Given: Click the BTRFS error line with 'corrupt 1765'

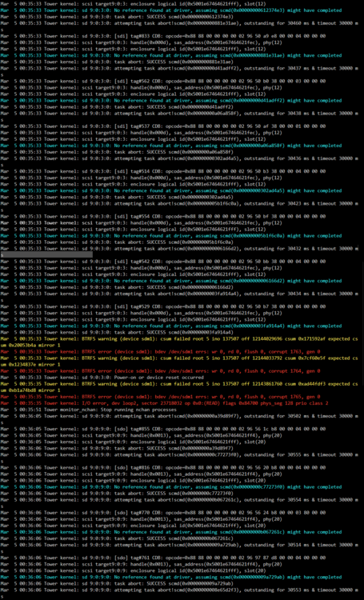Looking at the screenshot, I should [161, 397].
